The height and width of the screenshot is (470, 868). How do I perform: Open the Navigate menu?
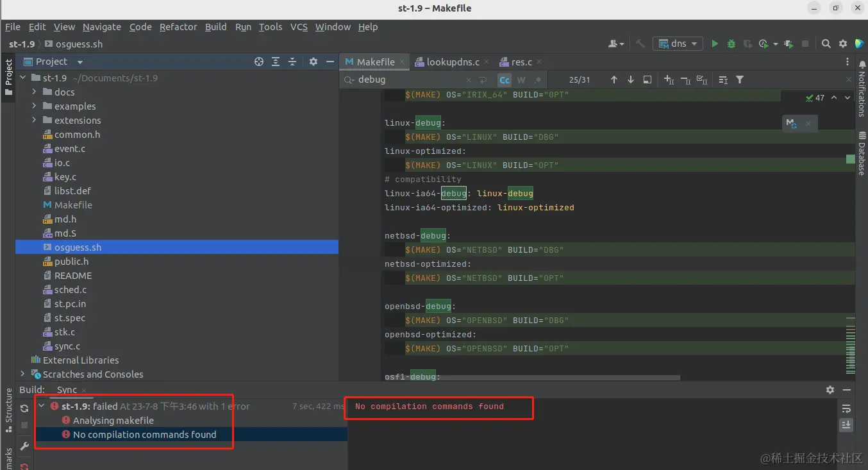pyautogui.click(x=101, y=26)
